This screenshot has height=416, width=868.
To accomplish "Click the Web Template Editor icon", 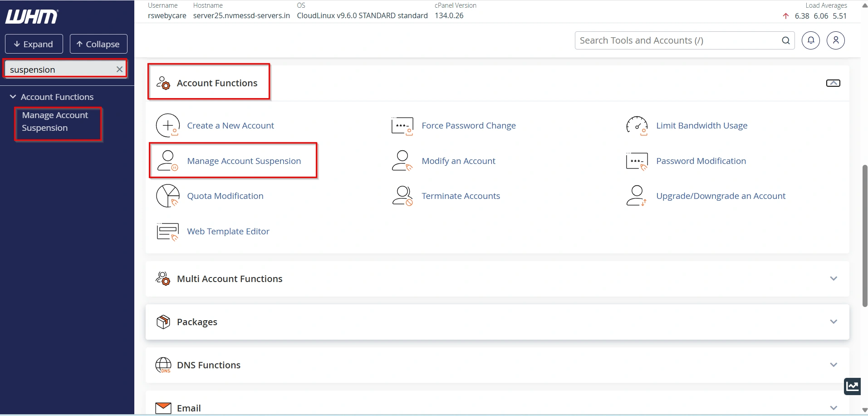I will point(167,232).
